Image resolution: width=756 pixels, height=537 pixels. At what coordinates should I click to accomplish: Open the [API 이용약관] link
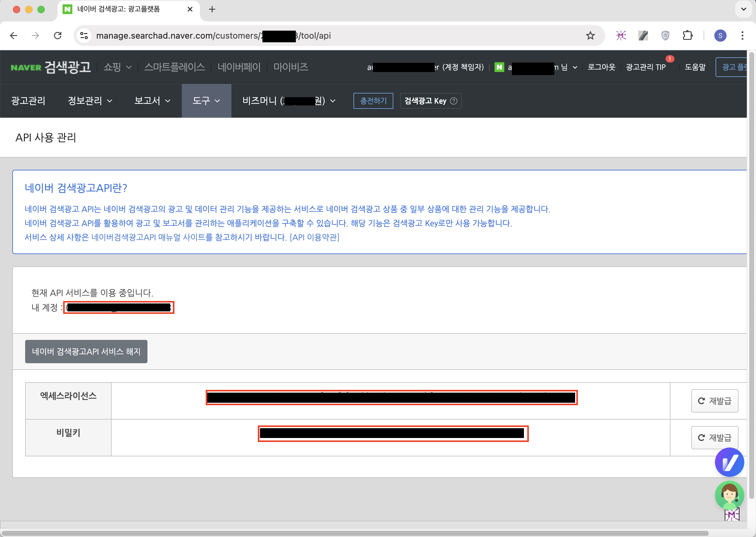(x=314, y=237)
